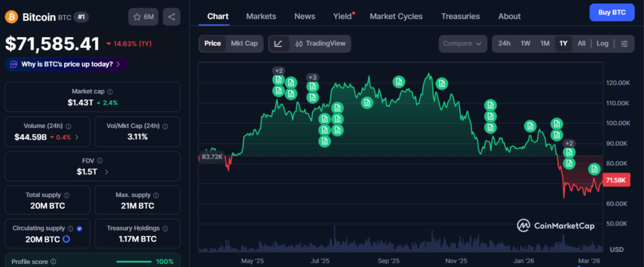Open the Market Cycles tab
Screen dimensions: 644x267
tap(396, 16)
